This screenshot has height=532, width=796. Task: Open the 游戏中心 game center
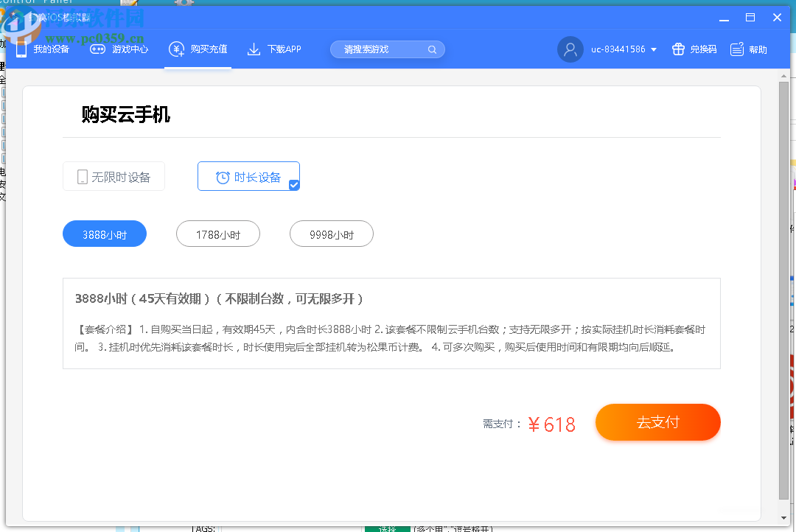click(97, 49)
